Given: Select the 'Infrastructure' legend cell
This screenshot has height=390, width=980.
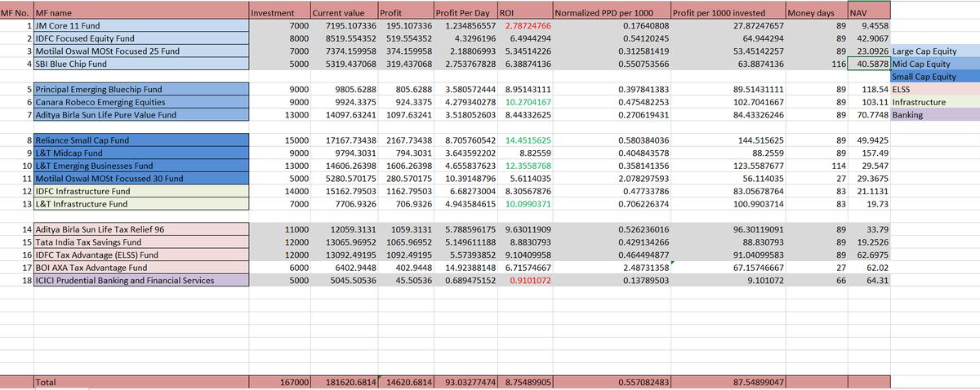Looking at the screenshot, I should (935, 102).
